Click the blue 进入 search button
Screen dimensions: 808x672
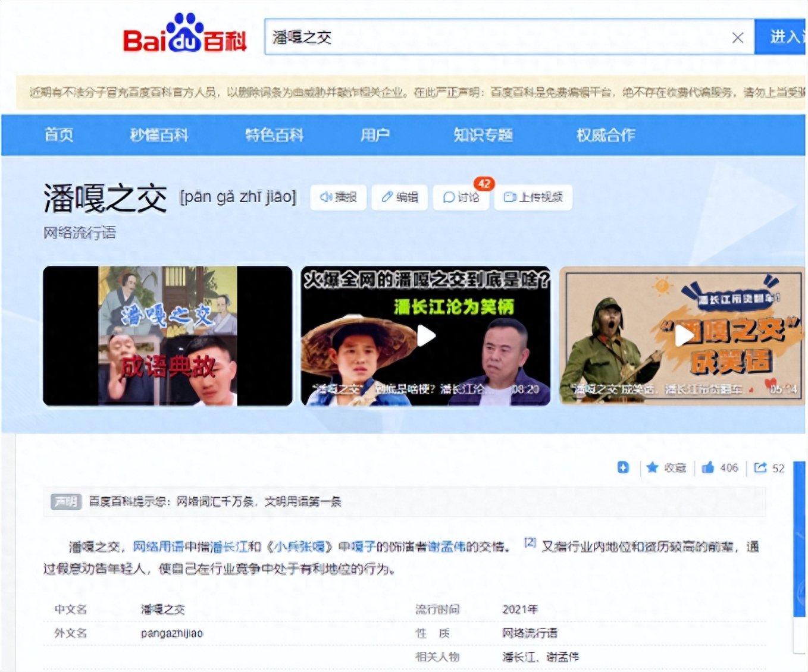(x=781, y=37)
